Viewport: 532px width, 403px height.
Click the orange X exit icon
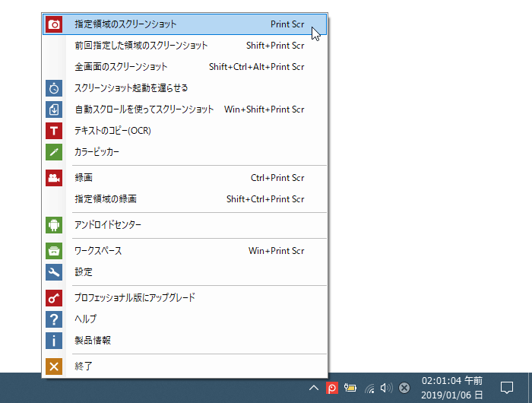point(54,367)
